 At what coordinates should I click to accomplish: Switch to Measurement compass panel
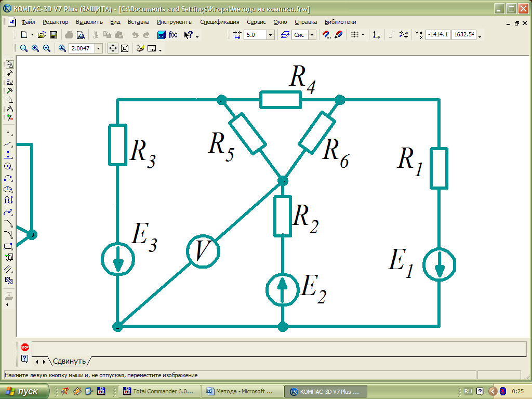(9, 109)
